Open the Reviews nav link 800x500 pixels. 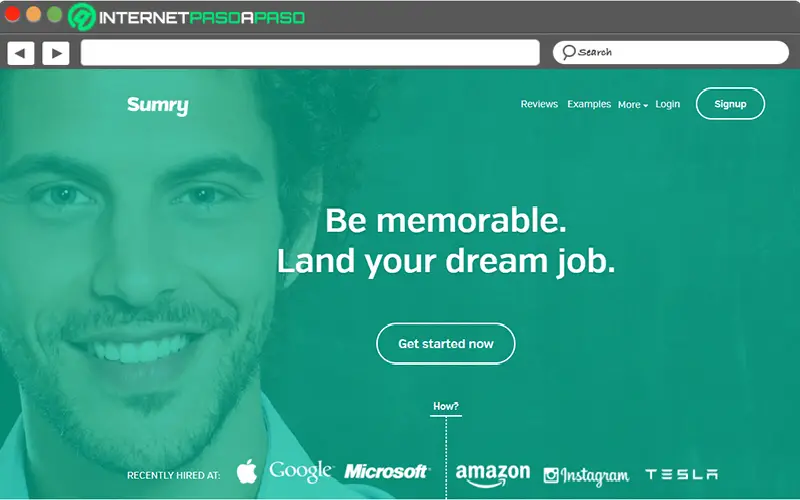(x=539, y=104)
